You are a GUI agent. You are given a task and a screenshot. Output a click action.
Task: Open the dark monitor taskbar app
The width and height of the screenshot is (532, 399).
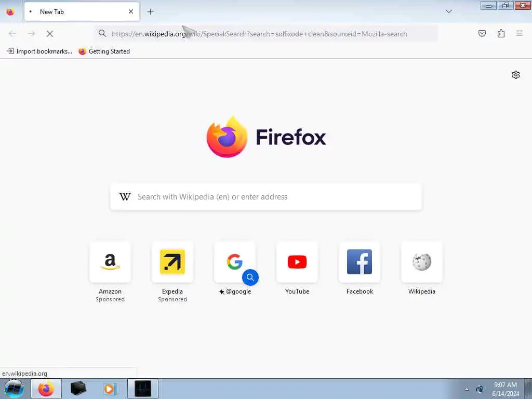(x=143, y=389)
